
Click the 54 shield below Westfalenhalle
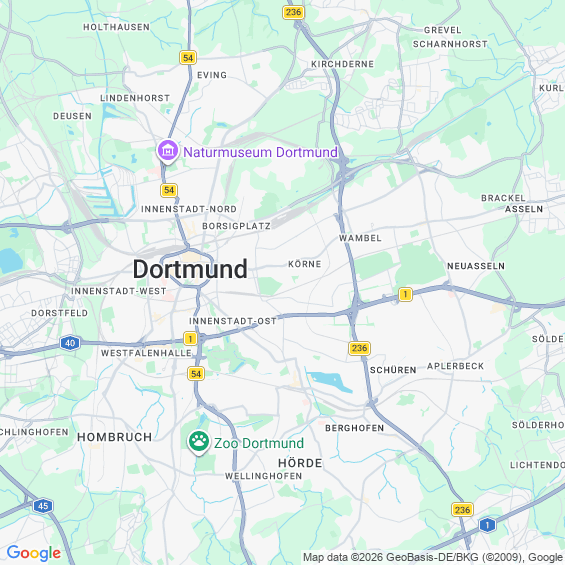(196, 374)
